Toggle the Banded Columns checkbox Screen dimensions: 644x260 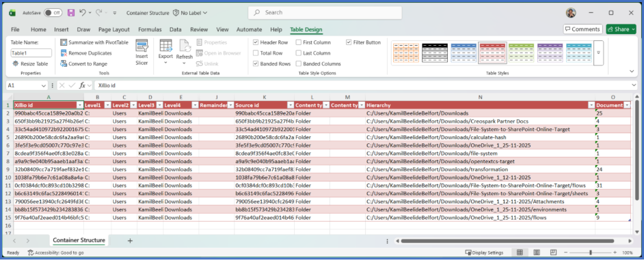click(299, 63)
